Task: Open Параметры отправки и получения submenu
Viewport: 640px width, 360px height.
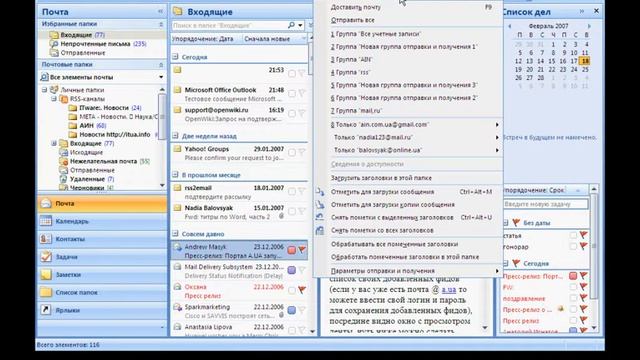Action: [x=409, y=271]
